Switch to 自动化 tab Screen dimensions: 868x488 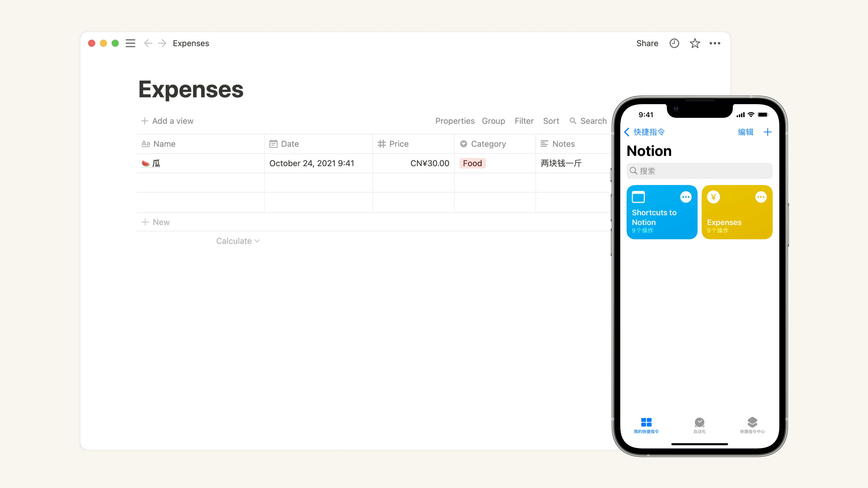pos(699,425)
